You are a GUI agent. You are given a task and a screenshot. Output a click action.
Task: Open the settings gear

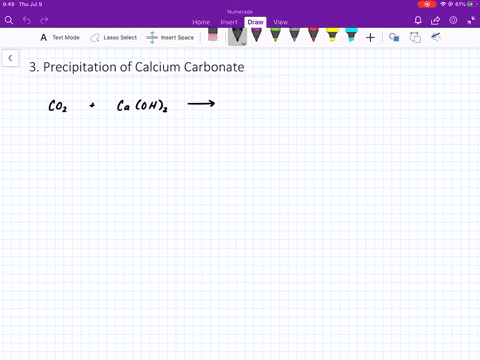tap(453, 20)
